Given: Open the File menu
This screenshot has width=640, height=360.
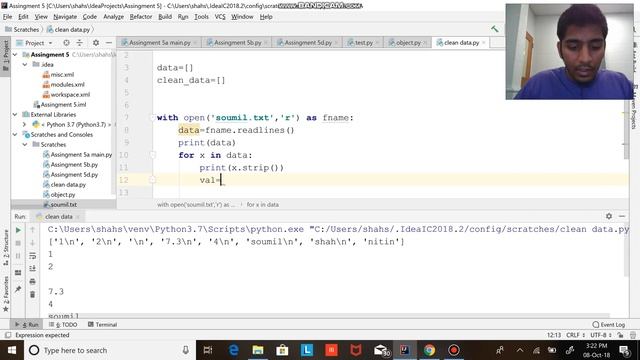Looking at the screenshot, I should pos(7,17).
